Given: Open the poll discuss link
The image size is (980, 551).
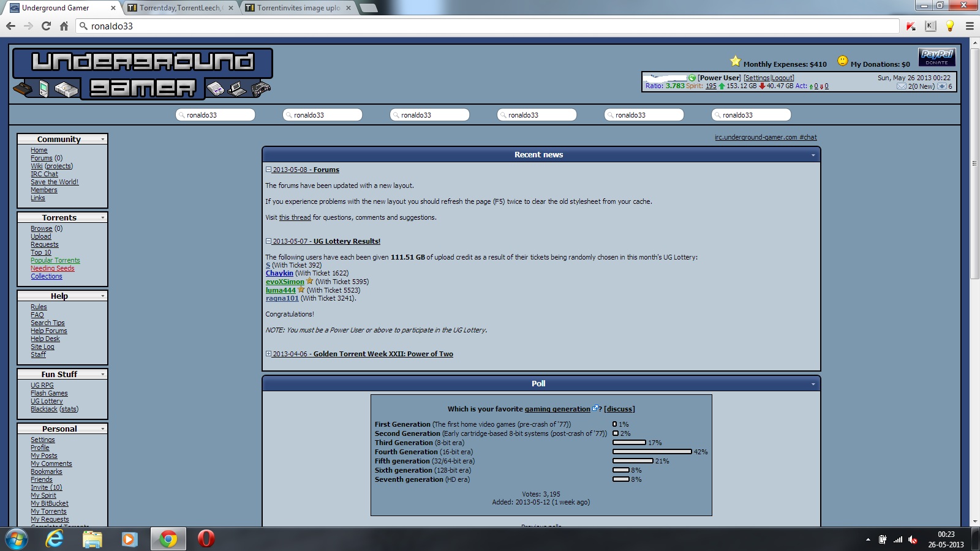Looking at the screenshot, I should pos(619,409).
